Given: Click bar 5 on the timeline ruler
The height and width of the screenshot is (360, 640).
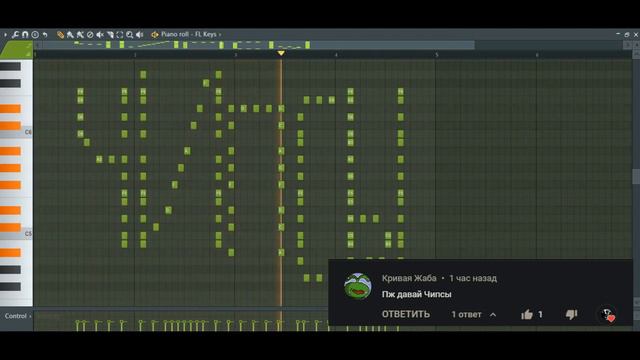Looking at the screenshot, I should 437,54.
